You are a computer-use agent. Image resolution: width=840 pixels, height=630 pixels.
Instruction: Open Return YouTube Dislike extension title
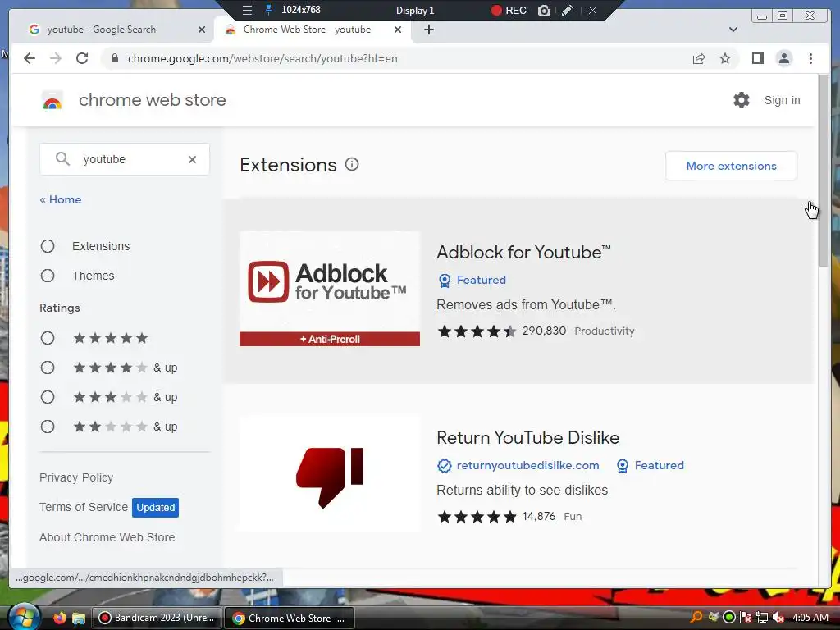pos(527,437)
